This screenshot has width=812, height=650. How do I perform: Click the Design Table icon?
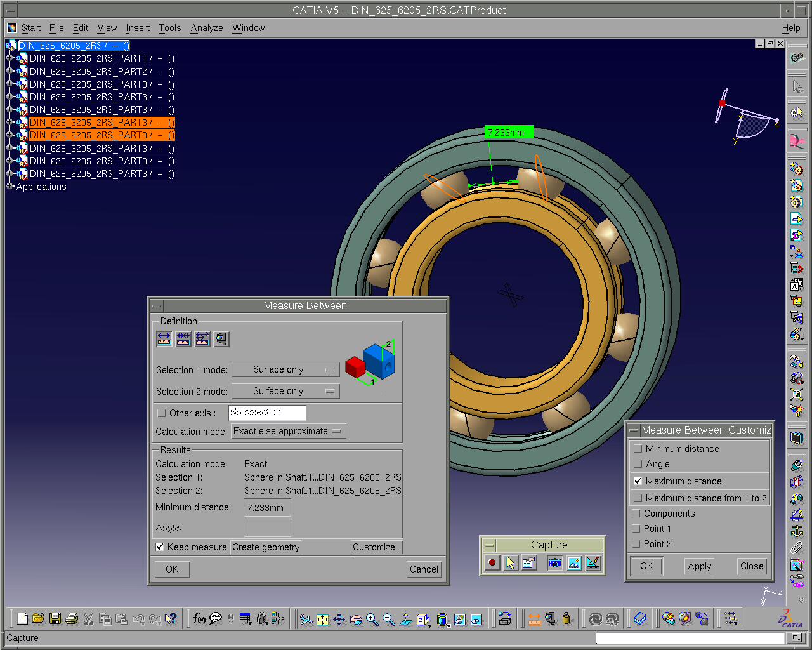(246, 618)
